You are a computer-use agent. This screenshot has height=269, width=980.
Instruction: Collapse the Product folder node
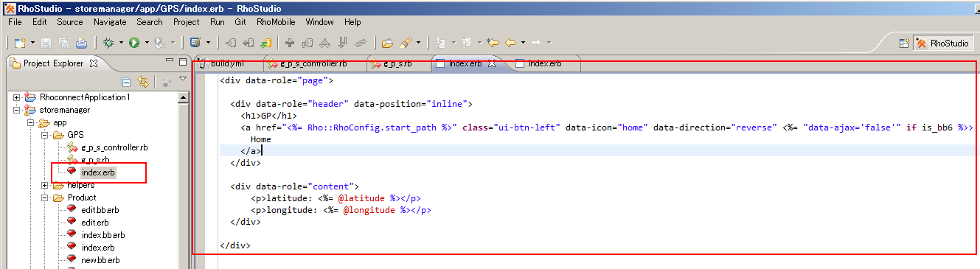pyautogui.click(x=45, y=198)
